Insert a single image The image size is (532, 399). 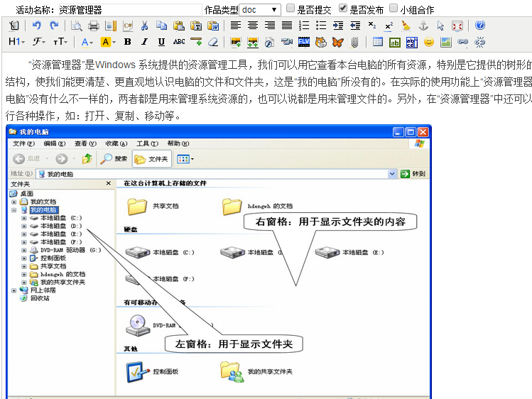pos(236,42)
